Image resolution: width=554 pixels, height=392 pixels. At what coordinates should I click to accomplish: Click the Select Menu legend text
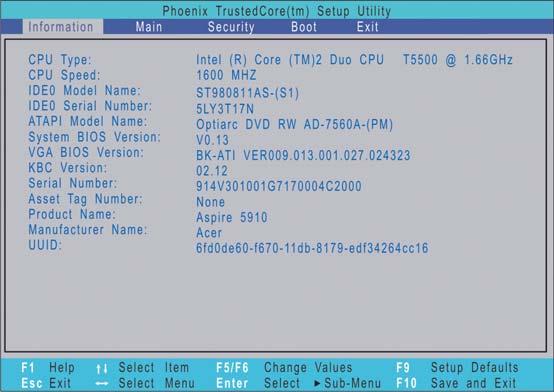157,383
